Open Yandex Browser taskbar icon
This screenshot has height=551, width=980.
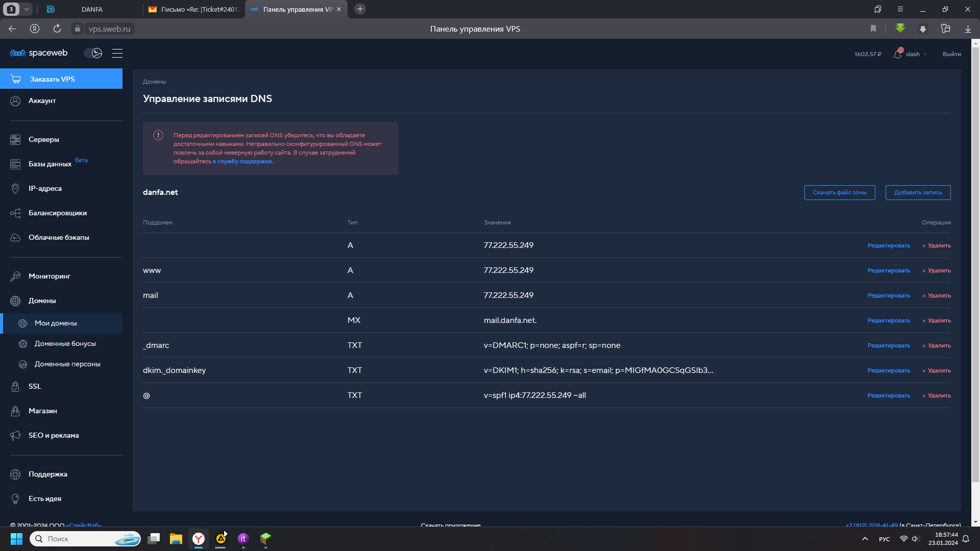199,539
